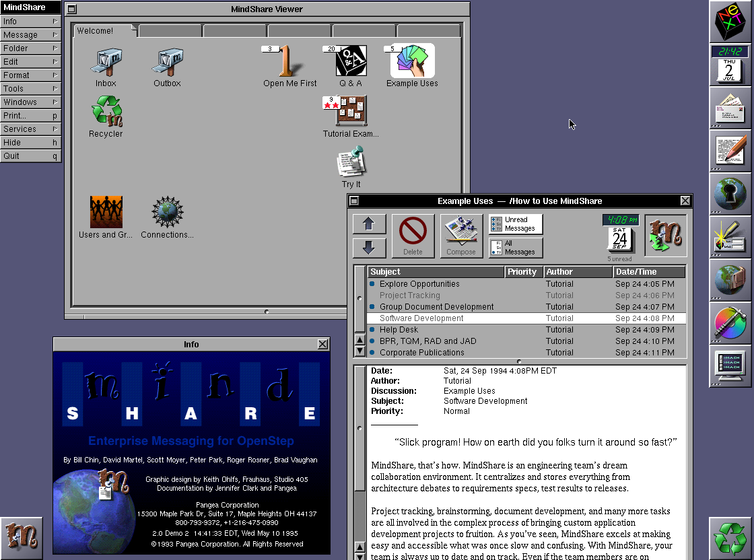Open the Outbox icon
Image resolution: width=754 pixels, height=560 pixels.
pos(167,63)
